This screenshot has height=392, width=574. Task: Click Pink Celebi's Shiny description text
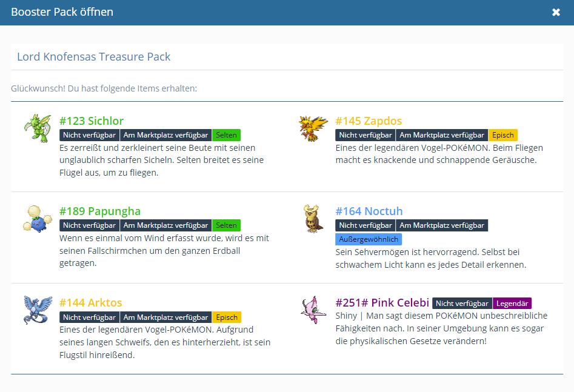(441, 328)
